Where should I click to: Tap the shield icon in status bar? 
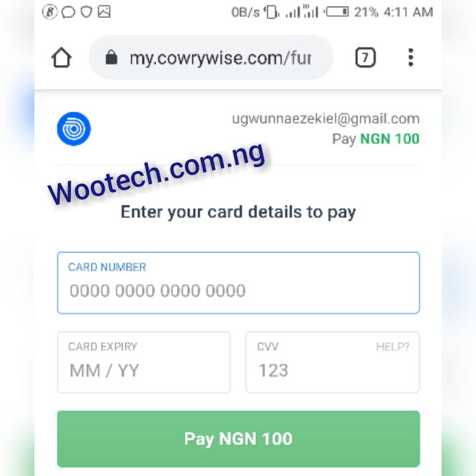point(86,12)
